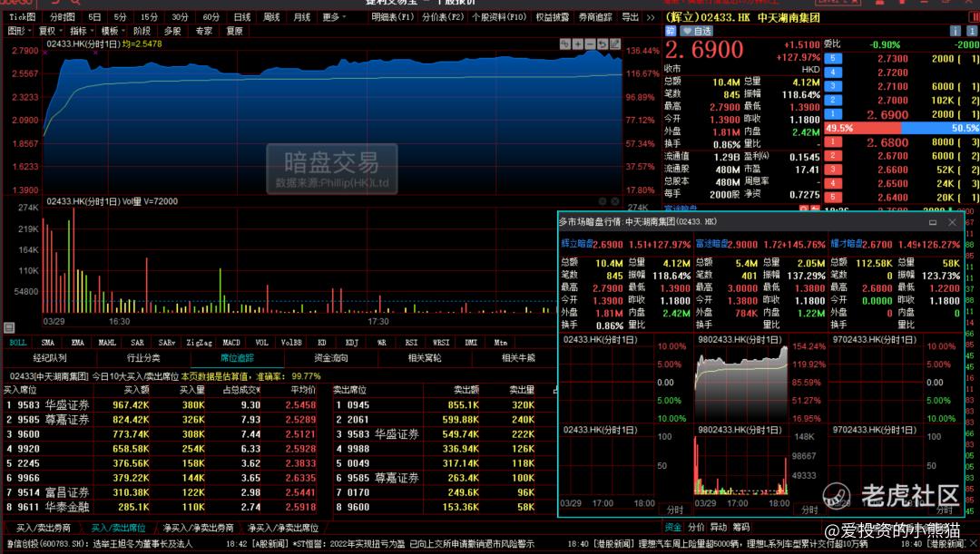Screen dimensions: 980x554
Task: Open the 图形 dropdown menu
Action: [19, 31]
